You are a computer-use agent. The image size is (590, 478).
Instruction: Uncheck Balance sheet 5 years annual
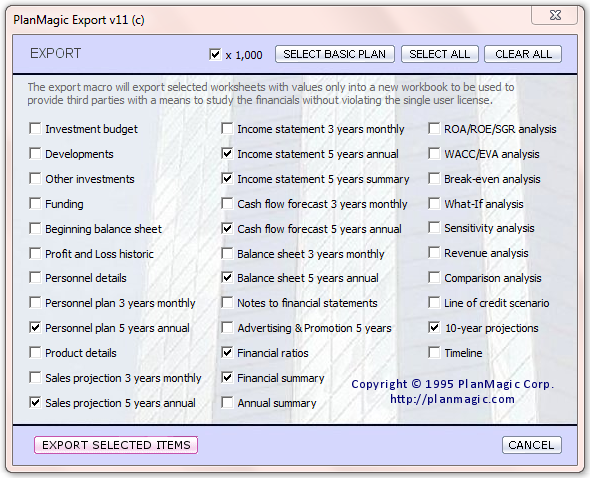click(x=227, y=278)
